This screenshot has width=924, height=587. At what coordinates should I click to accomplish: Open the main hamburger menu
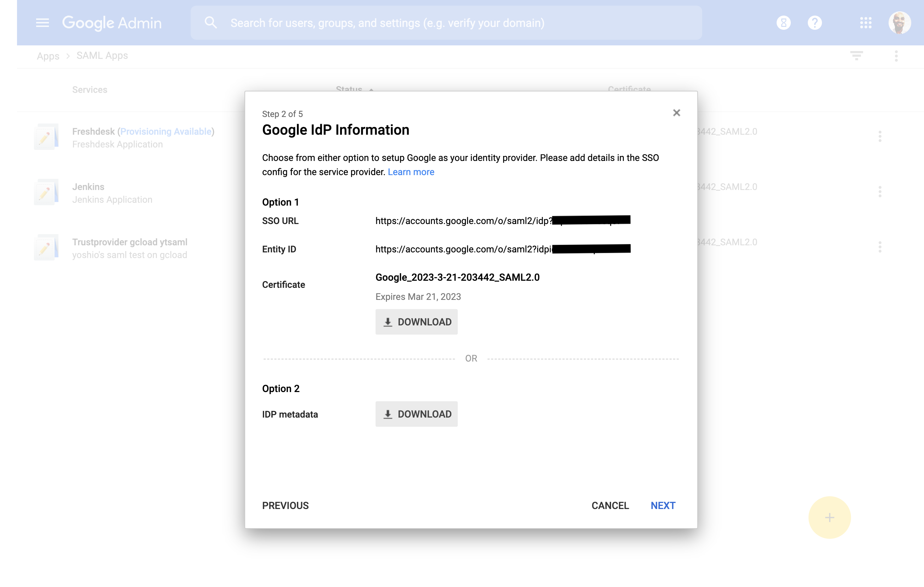(42, 23)
